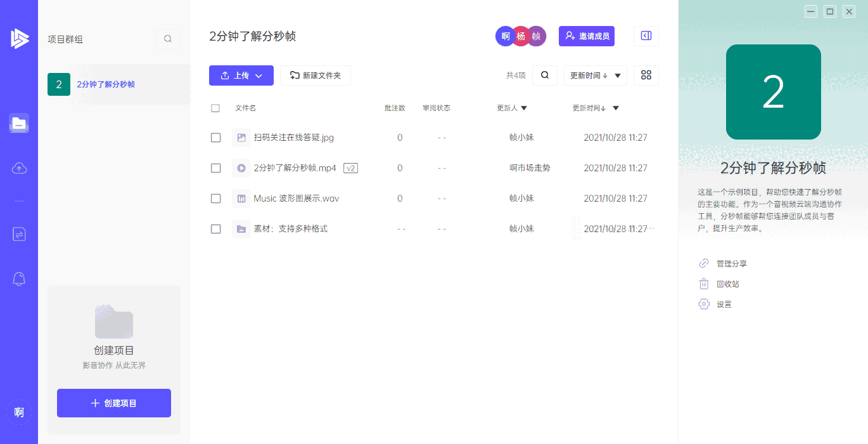This screenshot has width=868, height=444.
Task: Check the checkbox for 扫码关注在线答疑.jpg
Action: (x=216, y=138)
